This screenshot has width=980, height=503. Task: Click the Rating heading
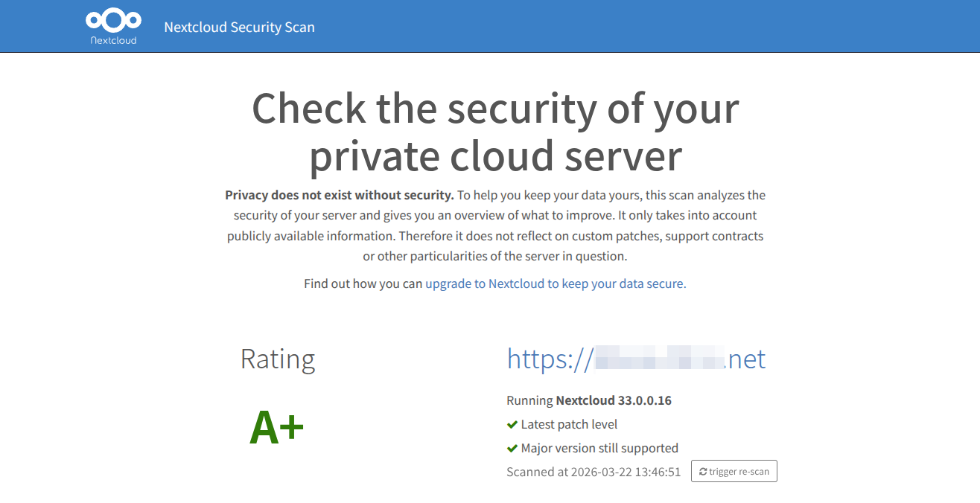click(278, 359)
